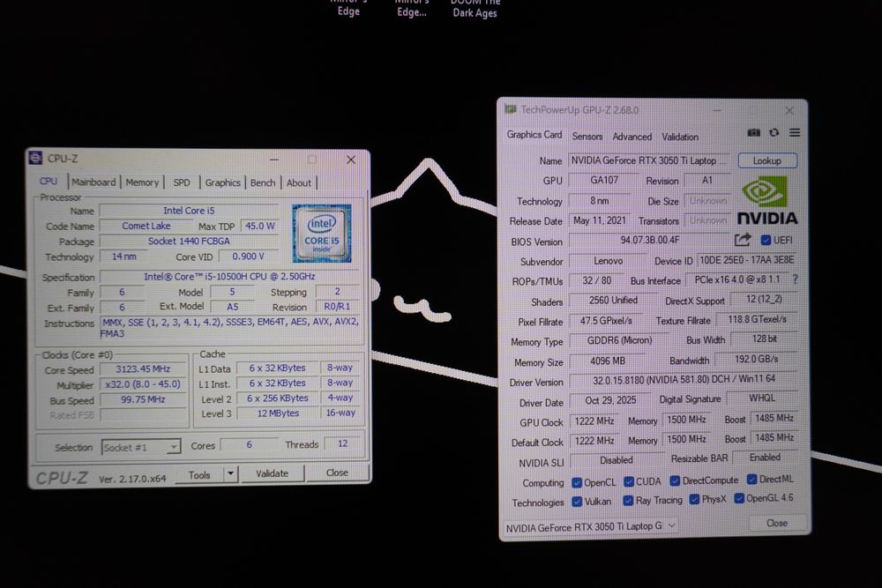
Task: Click the GPU-Z title bar icon
Action: (510, 109)
